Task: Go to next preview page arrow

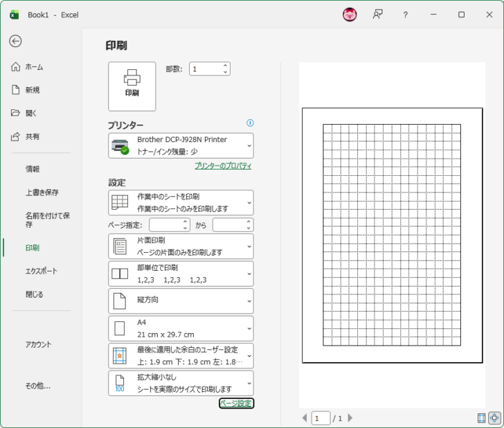Action: (x=350, y=418)
